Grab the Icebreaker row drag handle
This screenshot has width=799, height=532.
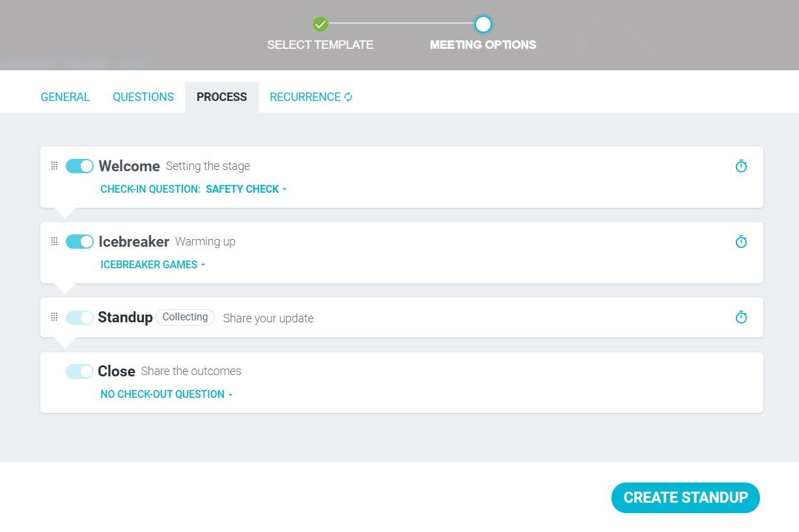pos(54,242)
